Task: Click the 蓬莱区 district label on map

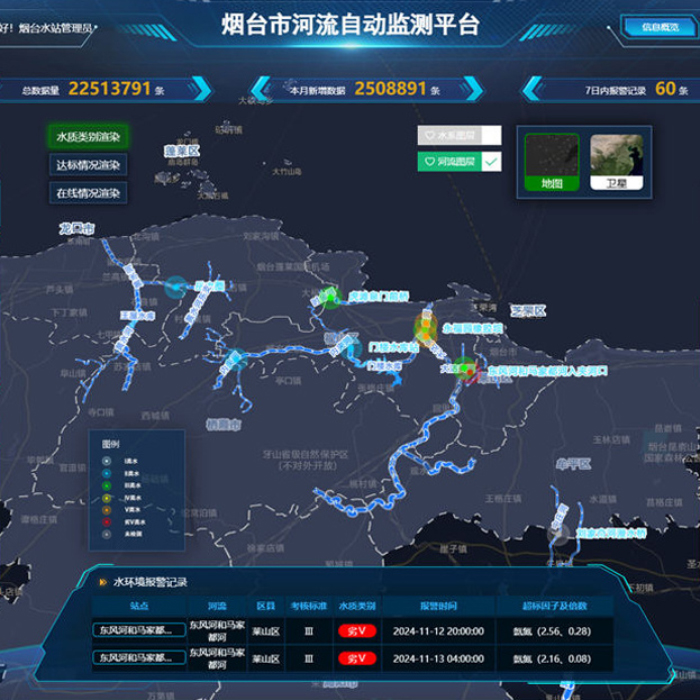Action: pos(182,151)
